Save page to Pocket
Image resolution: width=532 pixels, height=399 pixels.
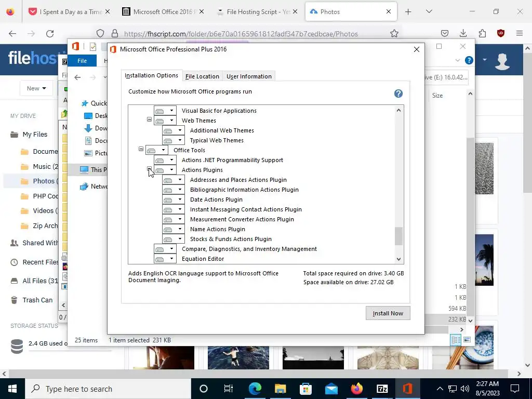coord(445,33)
